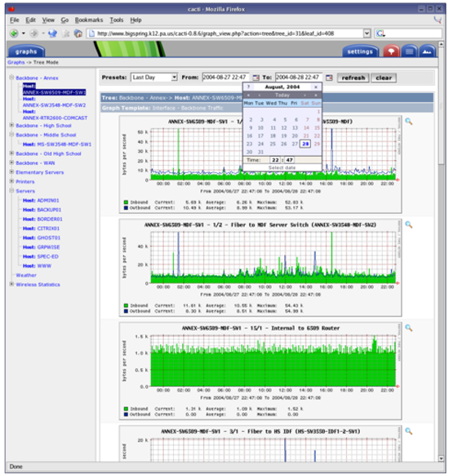
Task: Click the Firefox Back arrow button
Action: (14, 33)
